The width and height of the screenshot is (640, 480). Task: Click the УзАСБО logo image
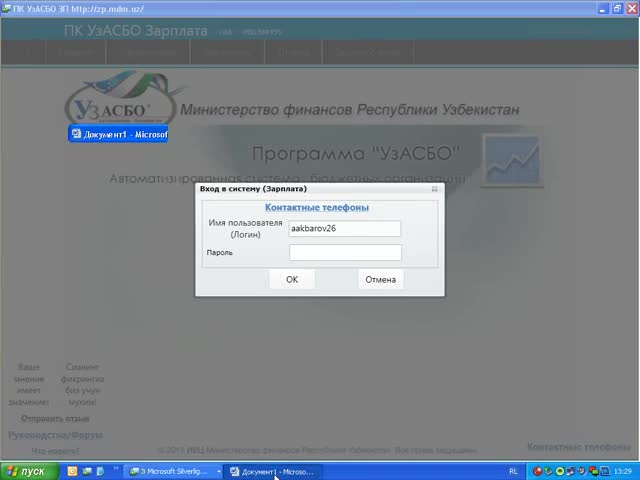pyautogui.click(x=120, y=97)
